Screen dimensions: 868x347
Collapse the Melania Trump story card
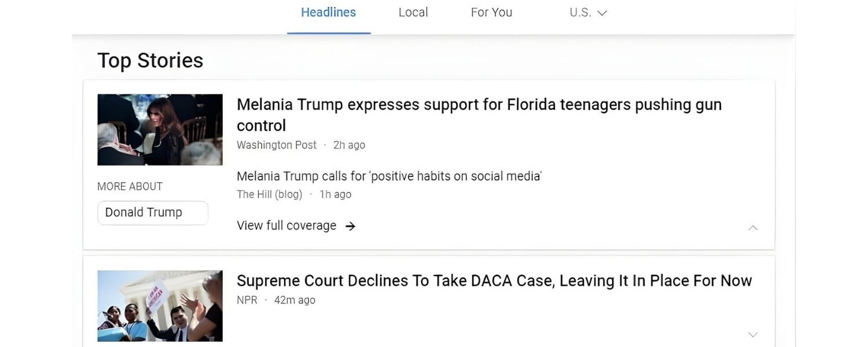(753, 228)
